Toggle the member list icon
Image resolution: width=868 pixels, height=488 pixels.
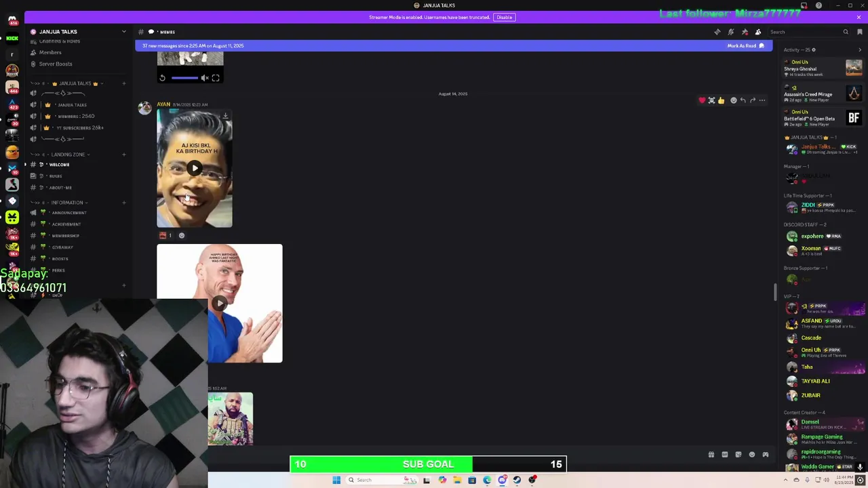pyautogui.click(x=758, y=32)
